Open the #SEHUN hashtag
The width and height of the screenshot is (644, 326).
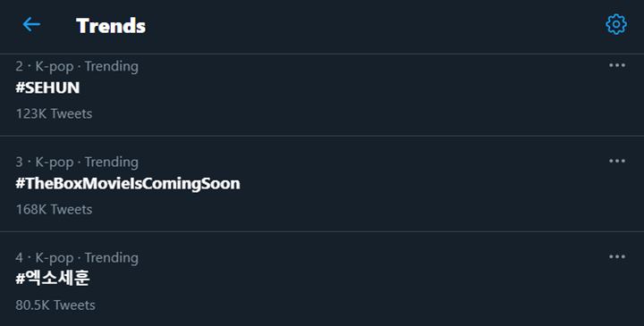tap(47, 88)
